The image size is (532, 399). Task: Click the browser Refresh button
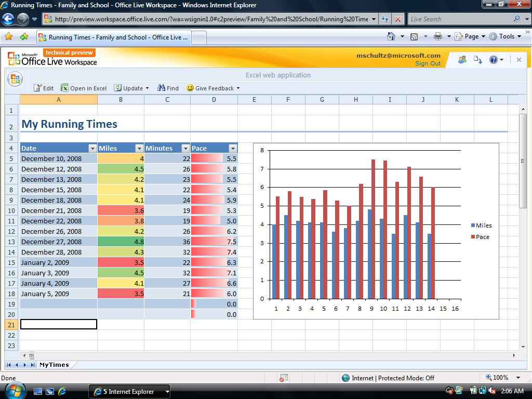[385, 19]
